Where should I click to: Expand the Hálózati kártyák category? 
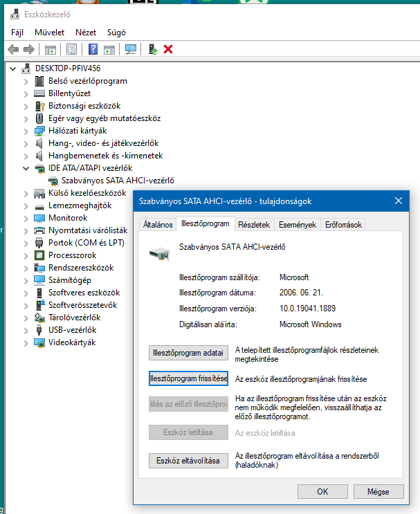point(26,131)
